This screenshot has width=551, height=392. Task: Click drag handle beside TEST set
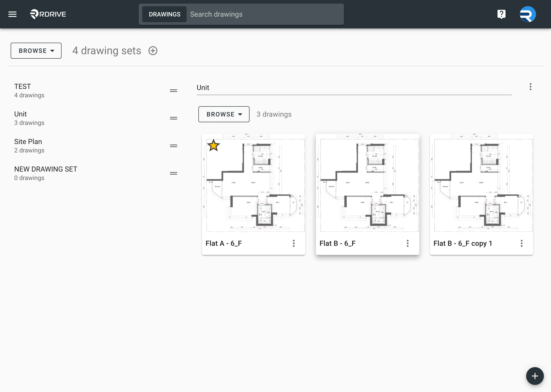pyautogui.click(x=173, y=91)
